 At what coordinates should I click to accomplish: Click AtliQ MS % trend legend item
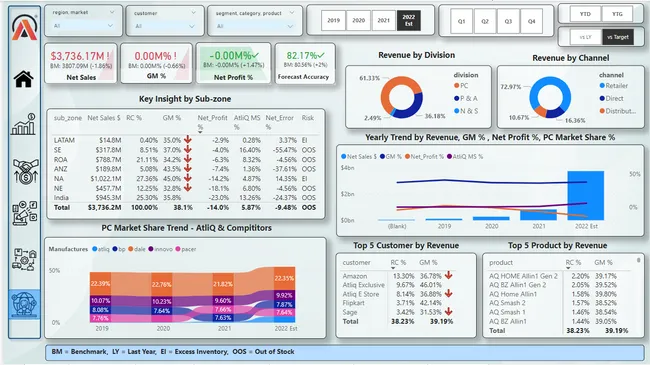pos(465,156)
